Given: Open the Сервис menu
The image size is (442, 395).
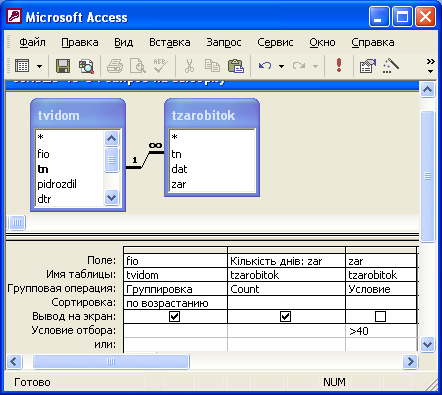Looking at the screenshot, I should [275, 42].
